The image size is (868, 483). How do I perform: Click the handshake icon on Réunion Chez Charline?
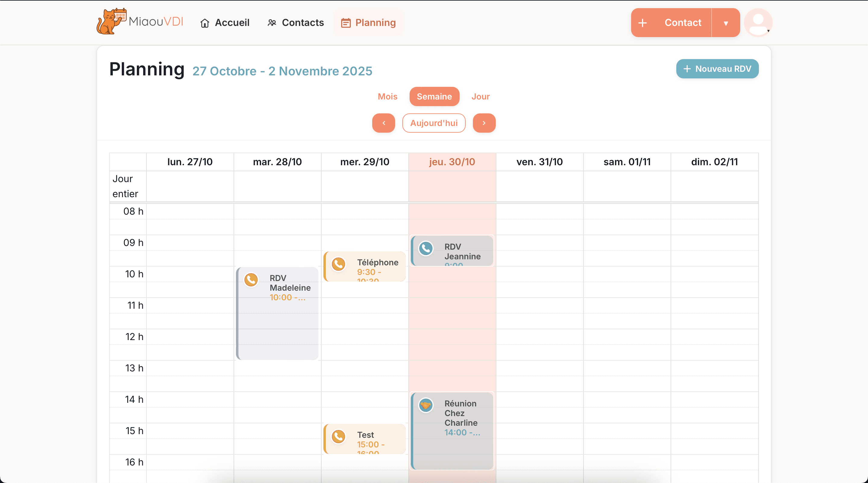pyautogui.click(x=426, y=405)
